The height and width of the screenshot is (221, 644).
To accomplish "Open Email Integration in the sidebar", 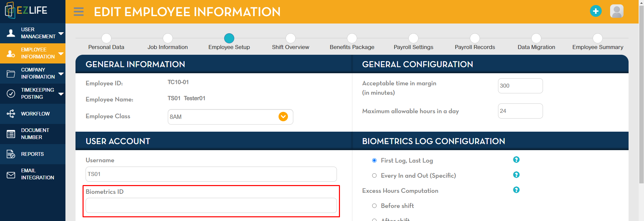I will point(33,174).
